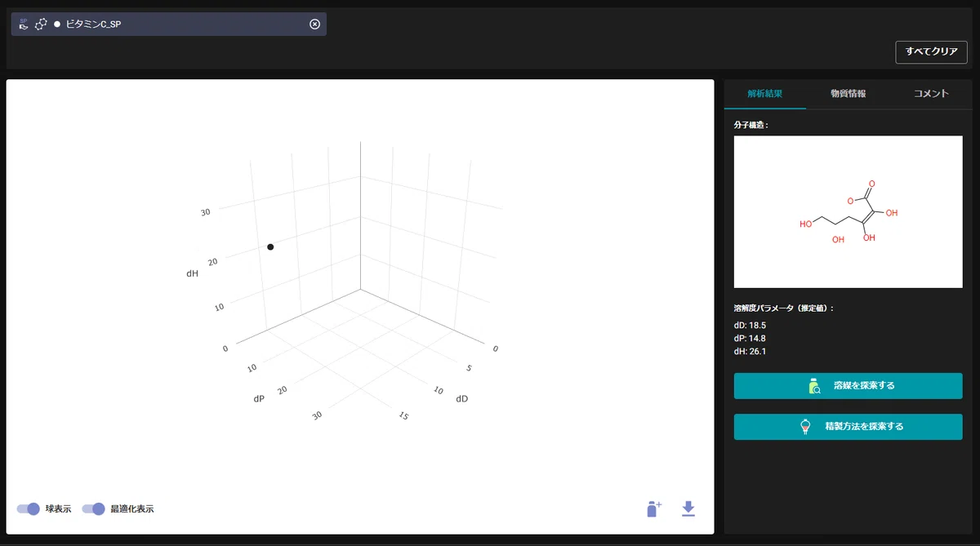The width and height of the screenshot is (980, 546).
Task: Remove the ビタミンC_SP chip with its X icon
Action: click(x=314, y=24)
